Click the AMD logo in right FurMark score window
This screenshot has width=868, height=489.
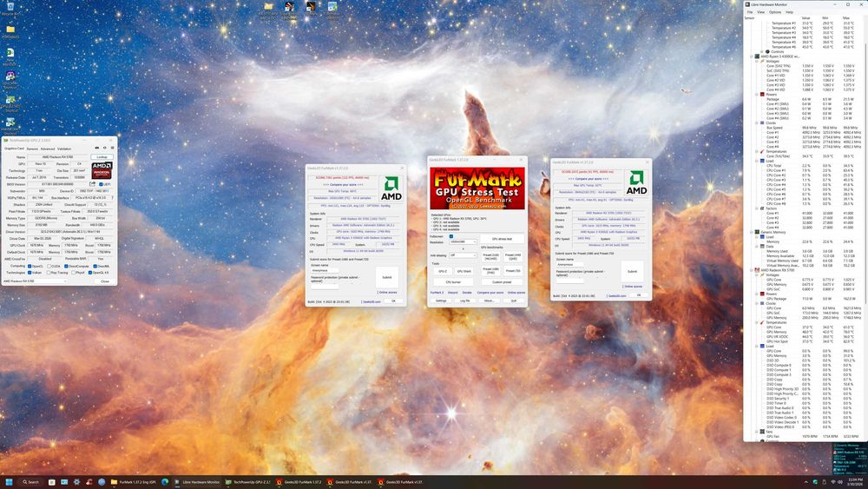click(636, 182)
